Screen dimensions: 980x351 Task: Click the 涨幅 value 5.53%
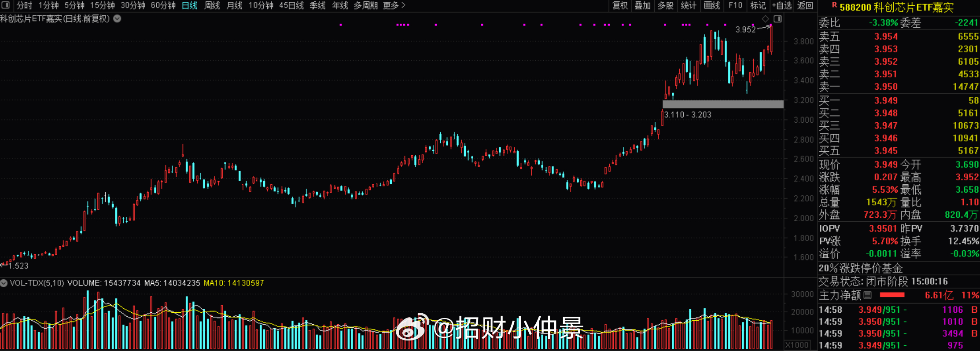pos(885,190)
